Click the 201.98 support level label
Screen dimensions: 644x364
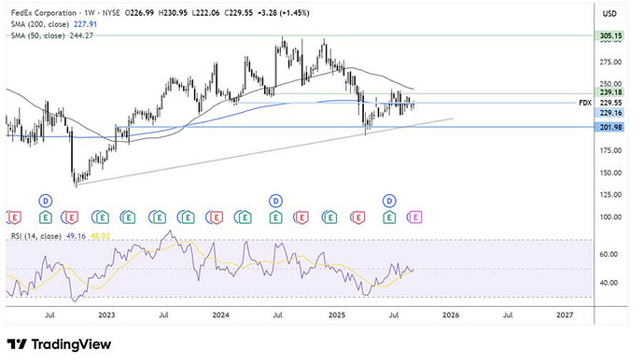tap(610, 127)
